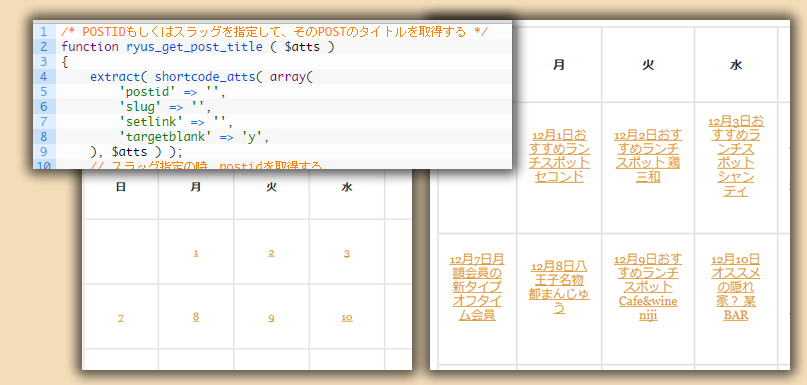Click the function ryus_get_post_title code line
The width and height of the screenshot is (807, 385).
[198, 47]
